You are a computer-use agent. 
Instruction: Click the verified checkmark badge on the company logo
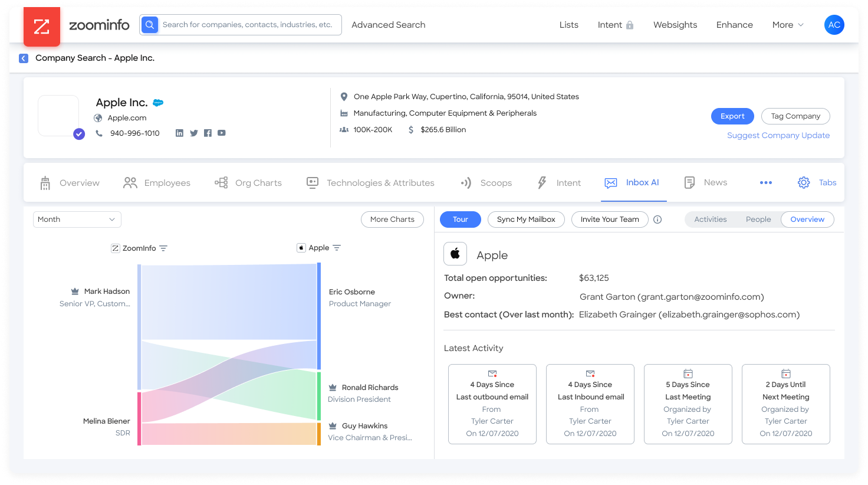click(79, 134)
